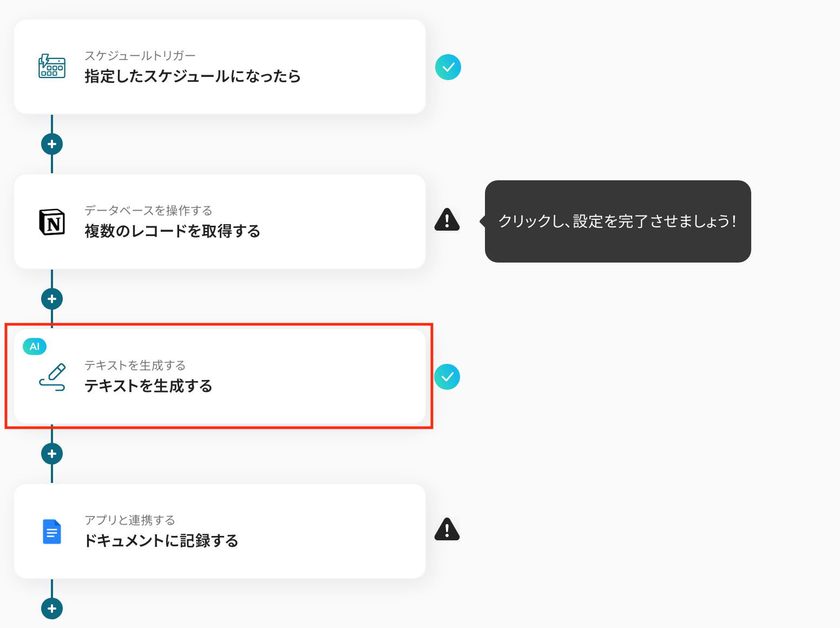
Task: Click the AI badge on text card
Action: 35,346
